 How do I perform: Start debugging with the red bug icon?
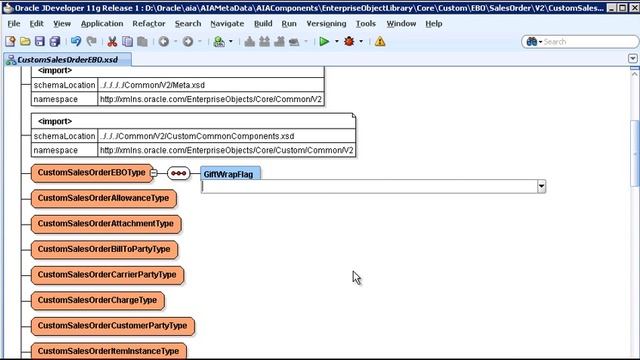[x=349, y=41]
